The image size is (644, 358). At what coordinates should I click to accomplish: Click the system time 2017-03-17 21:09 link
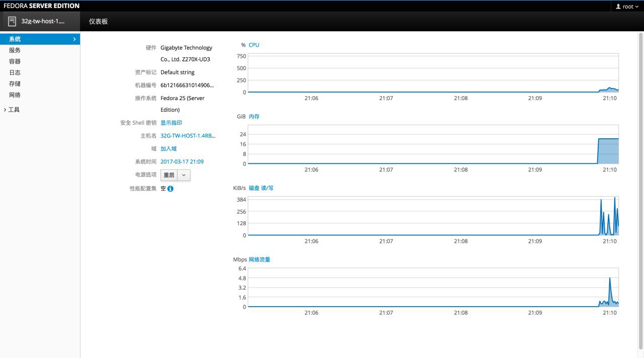click(182, 162)
